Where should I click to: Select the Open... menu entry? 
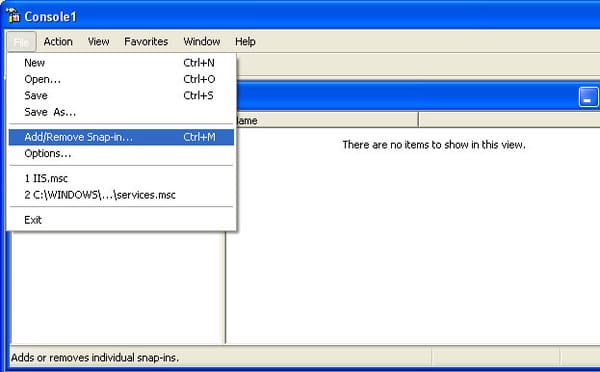(x=121, y=79)
